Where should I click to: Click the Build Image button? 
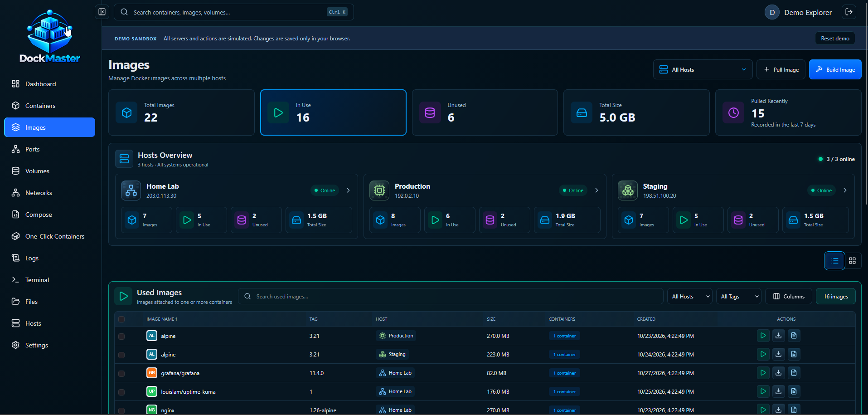pos(835,69)
